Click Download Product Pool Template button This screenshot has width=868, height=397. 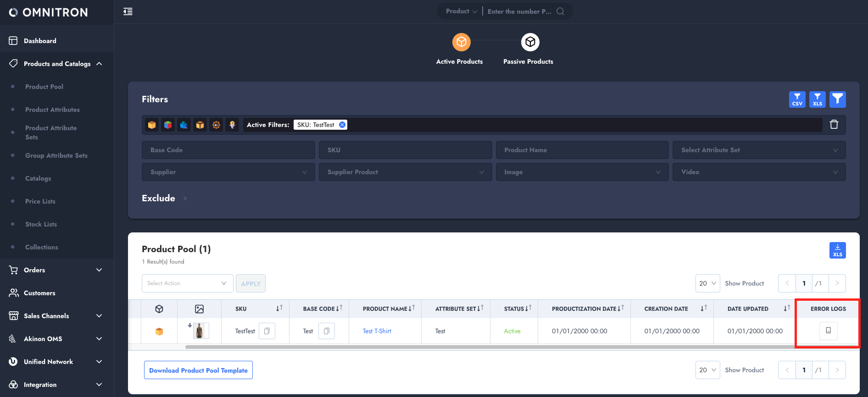(x=198, y=370)
